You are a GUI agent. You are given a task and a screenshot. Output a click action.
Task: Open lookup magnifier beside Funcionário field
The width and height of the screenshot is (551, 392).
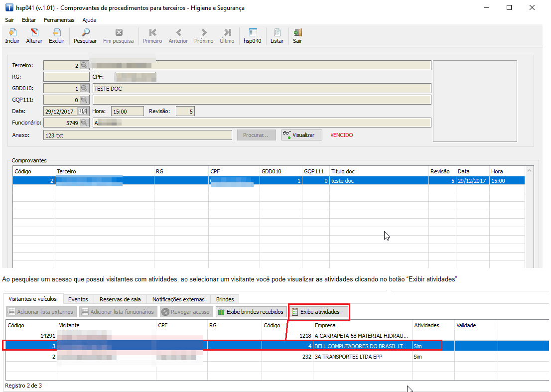tap(84, 123)
